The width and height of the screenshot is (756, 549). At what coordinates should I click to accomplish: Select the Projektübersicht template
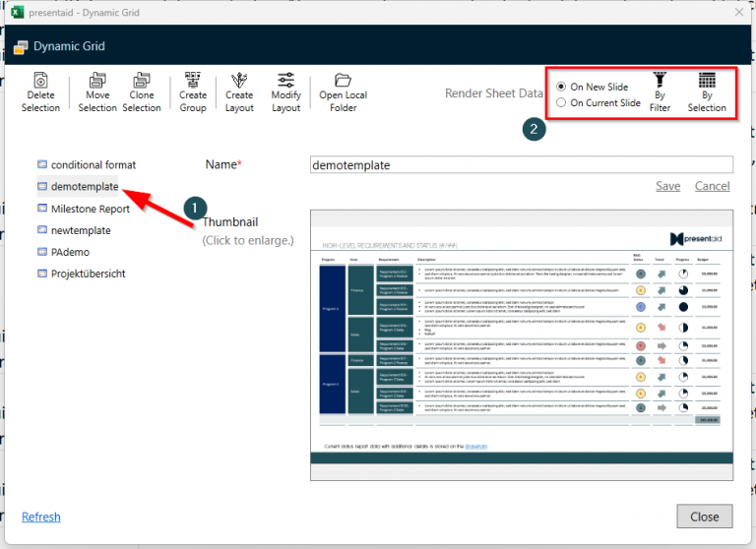88,274
